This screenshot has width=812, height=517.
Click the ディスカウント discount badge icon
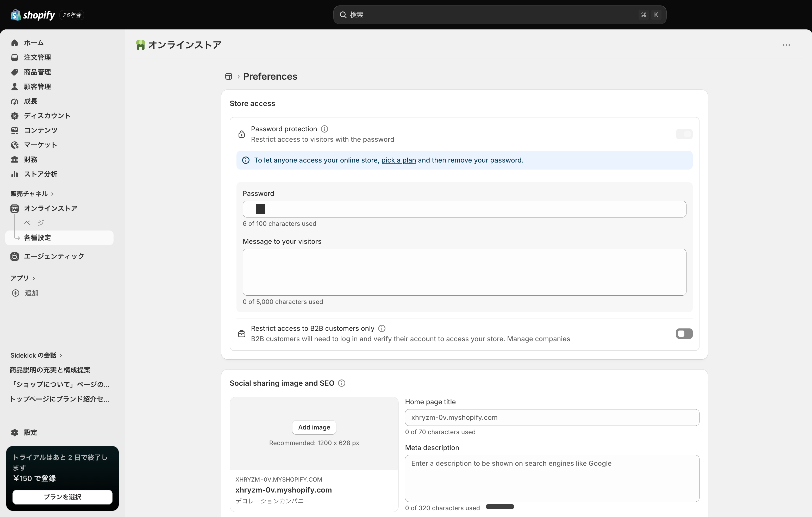pyautogui.click(x=15, y=116)
